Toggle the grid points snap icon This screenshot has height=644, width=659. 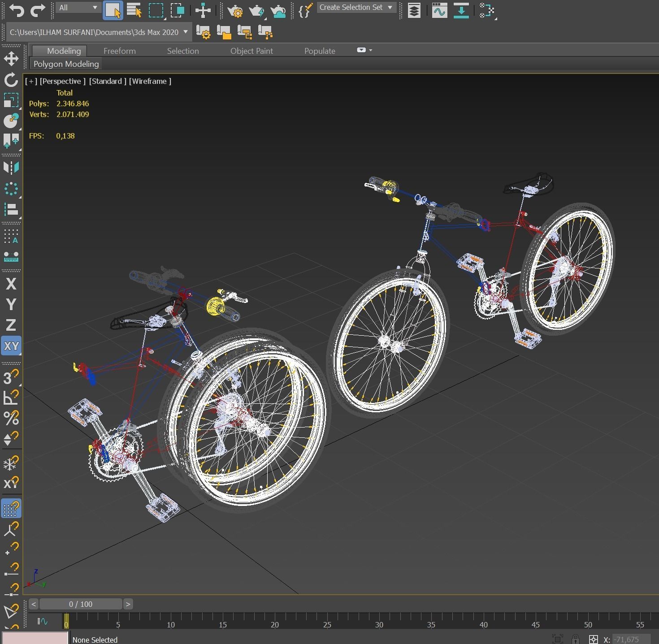[11, 509]
